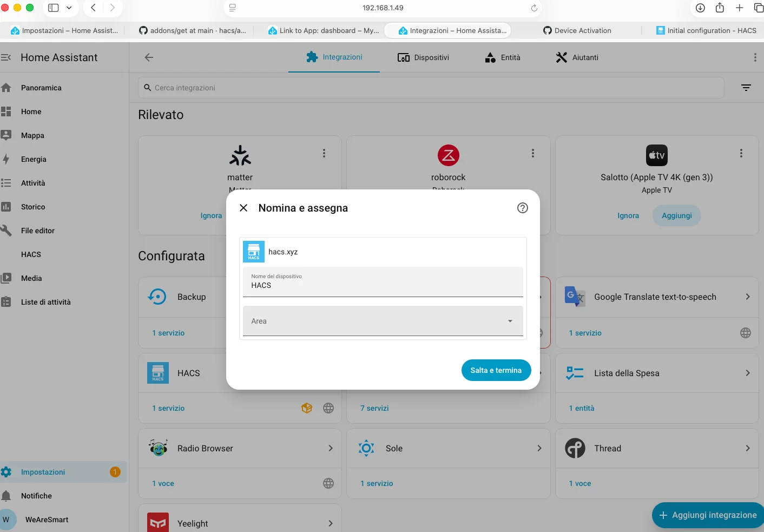Toggle Safari sidebar button
The image size is (764, 532).
pos(54,8)
